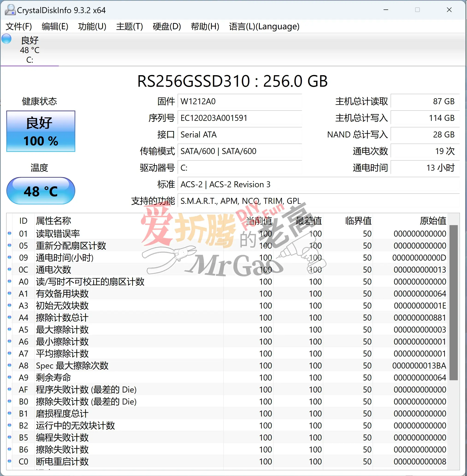
Task: Click status dot of row B5 编程失败计数
Action: click(9, 437)
